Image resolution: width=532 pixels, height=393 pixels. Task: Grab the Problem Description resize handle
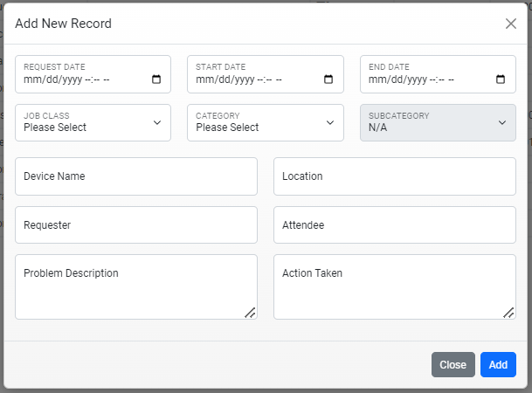point(251,313)
